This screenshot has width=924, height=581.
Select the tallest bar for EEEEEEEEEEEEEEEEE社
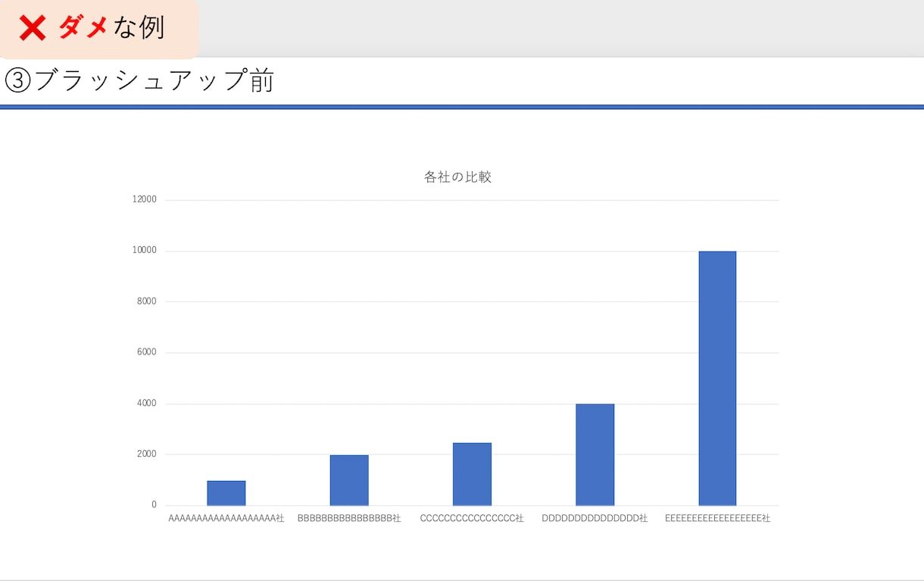[717, 378]
